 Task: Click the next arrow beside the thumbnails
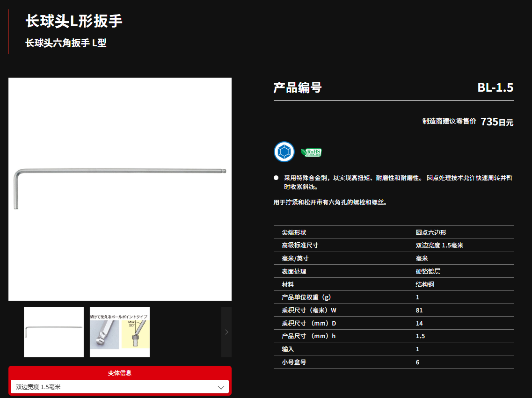coord(226,332)
